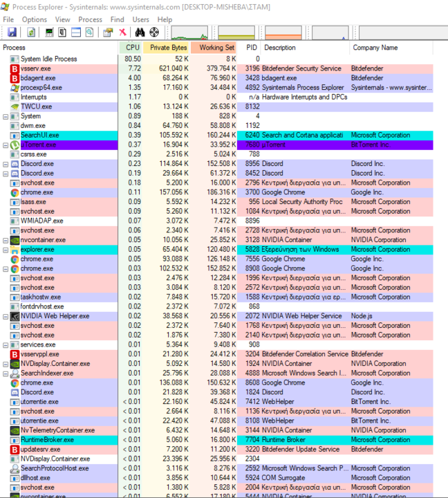Click the red X Kill Process icon
The width and height of the screenshot is (448, 498).
[122, 32]
